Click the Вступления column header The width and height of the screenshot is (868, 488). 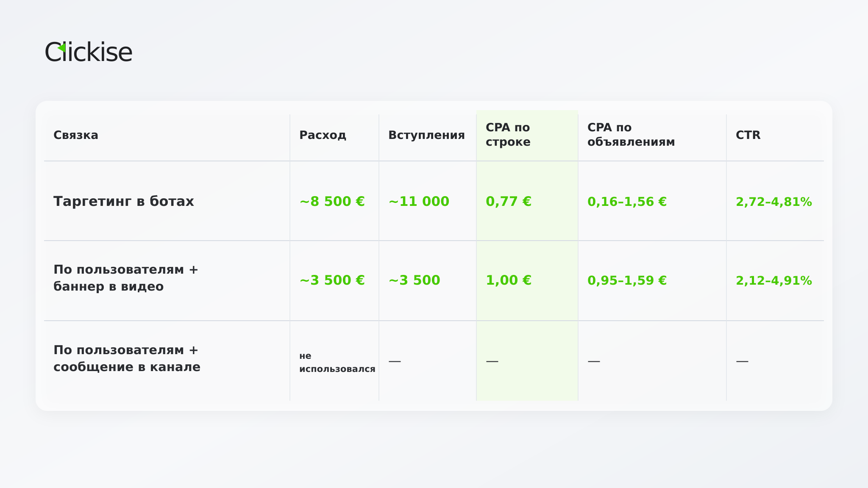[x=426, y=135]
